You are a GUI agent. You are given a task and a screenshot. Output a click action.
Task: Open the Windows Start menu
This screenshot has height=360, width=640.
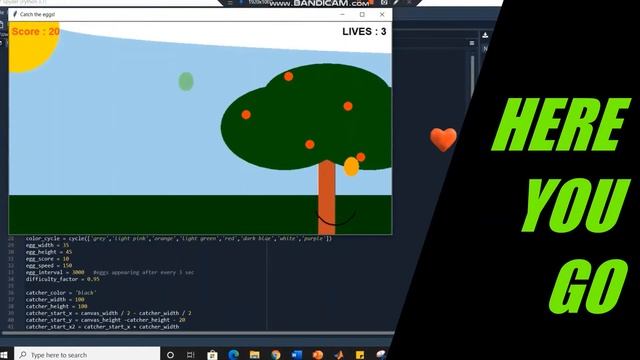tap(4, 354)
